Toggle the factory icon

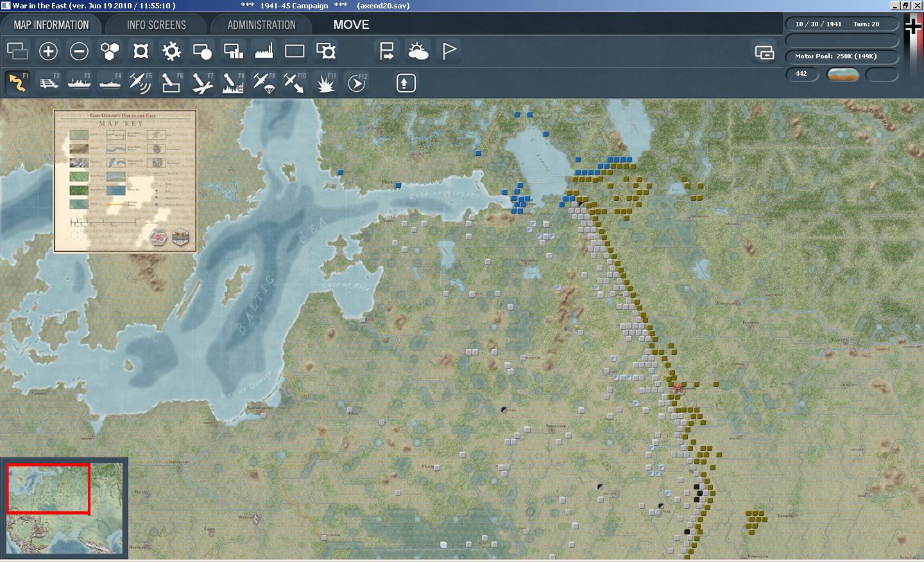(x=264, y=51)
